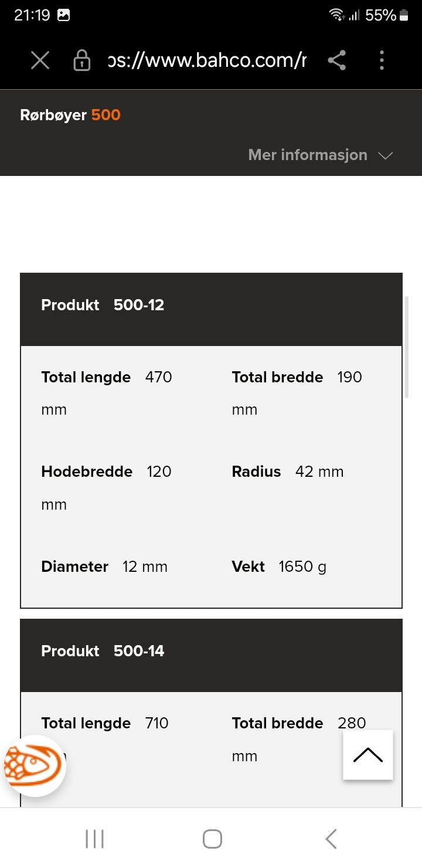Tap the share icon in browser bar
Image resolution: width=422 pixels, height=868 pixels.
pyautogui.click(x=336, y=60)
